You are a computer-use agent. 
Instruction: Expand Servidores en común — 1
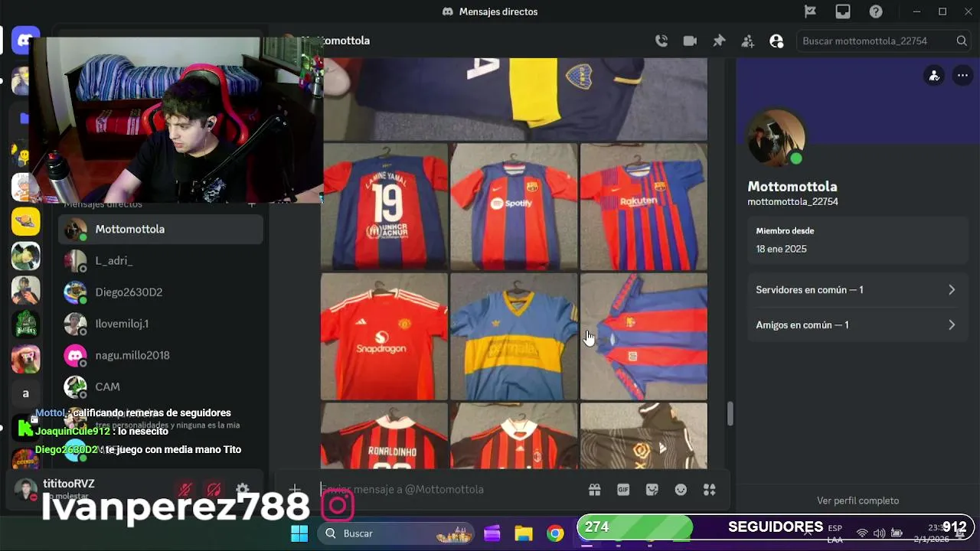point(857,290)
